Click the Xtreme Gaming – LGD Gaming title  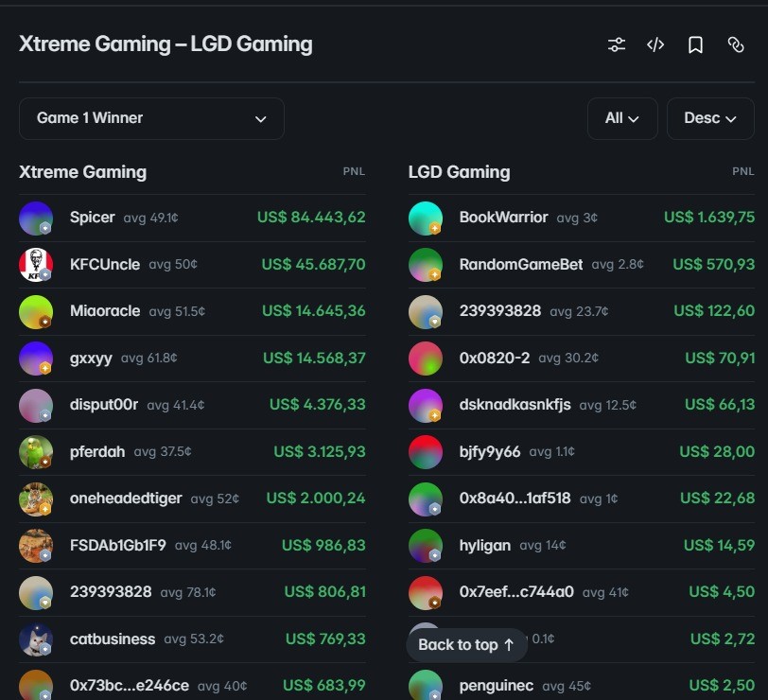tap(166, 44)
